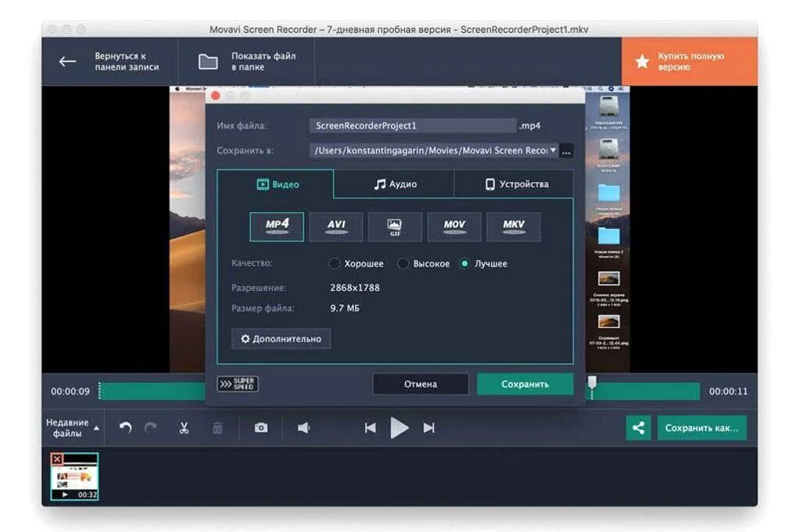Play the recorded video

399,427
